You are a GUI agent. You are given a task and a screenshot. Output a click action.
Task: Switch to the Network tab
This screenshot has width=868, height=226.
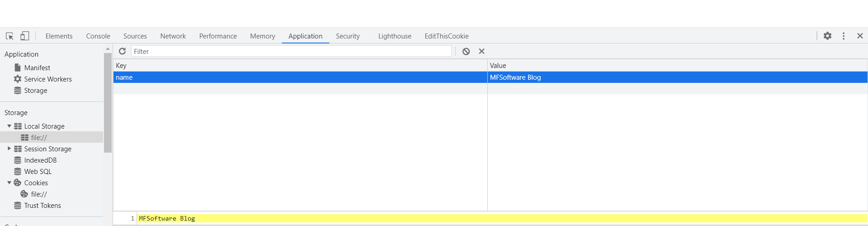[173, 36]
